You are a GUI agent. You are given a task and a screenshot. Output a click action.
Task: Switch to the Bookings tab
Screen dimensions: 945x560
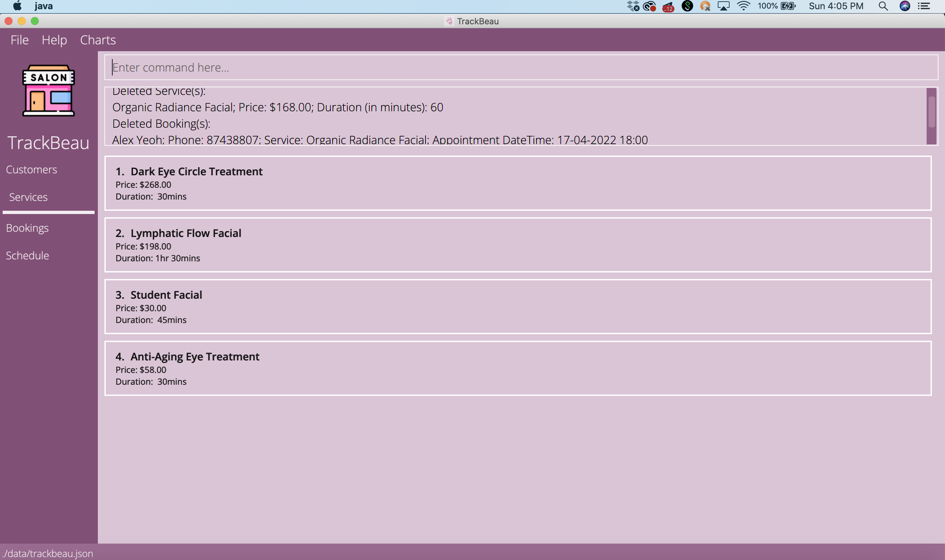(28, 228)
